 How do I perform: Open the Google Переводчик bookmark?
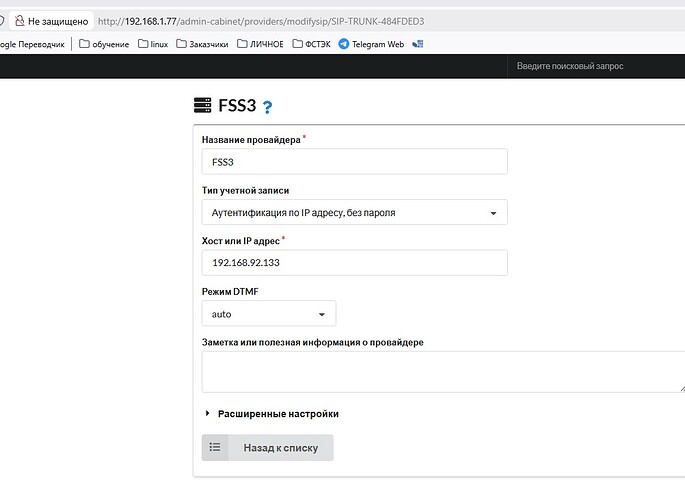point(32,44)
